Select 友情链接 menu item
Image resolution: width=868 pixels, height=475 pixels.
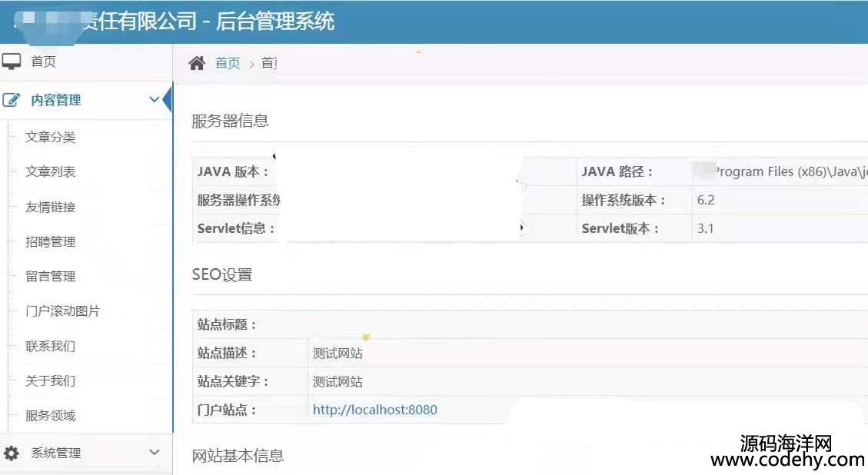[x=51, y=207]
